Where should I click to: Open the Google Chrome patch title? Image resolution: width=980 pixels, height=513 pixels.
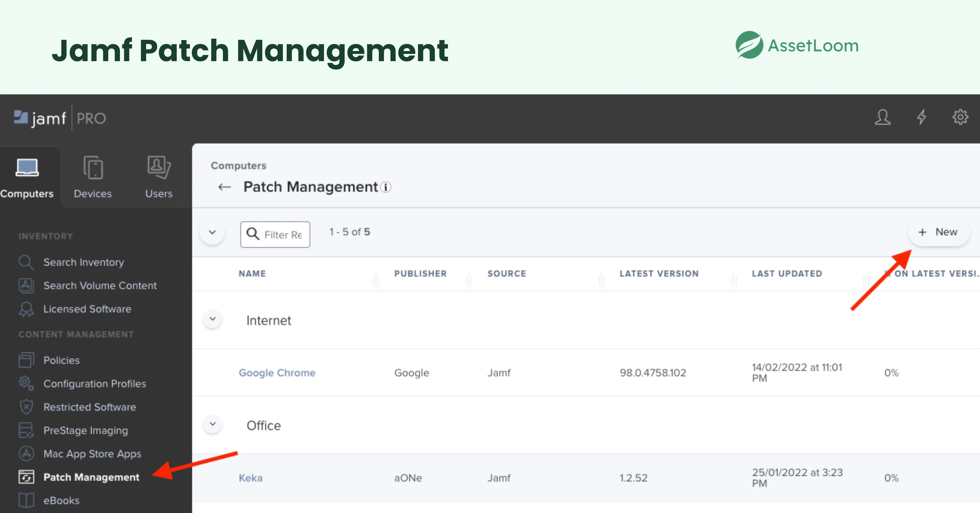coord(276,373)
